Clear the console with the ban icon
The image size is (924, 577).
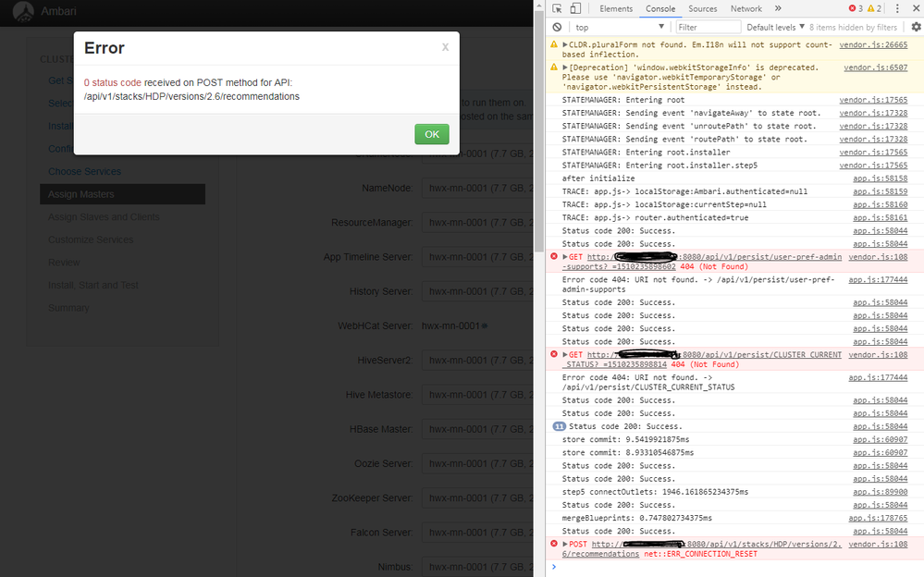557,27
